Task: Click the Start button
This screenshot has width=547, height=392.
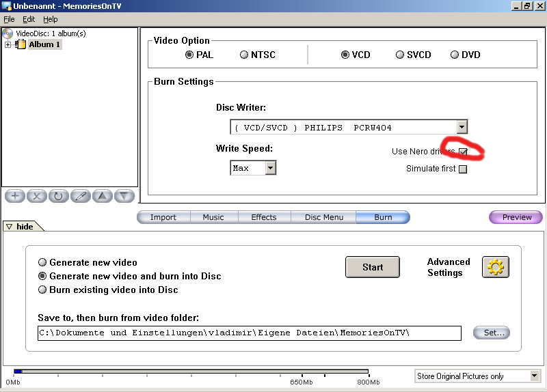Action: click(373, 267)
